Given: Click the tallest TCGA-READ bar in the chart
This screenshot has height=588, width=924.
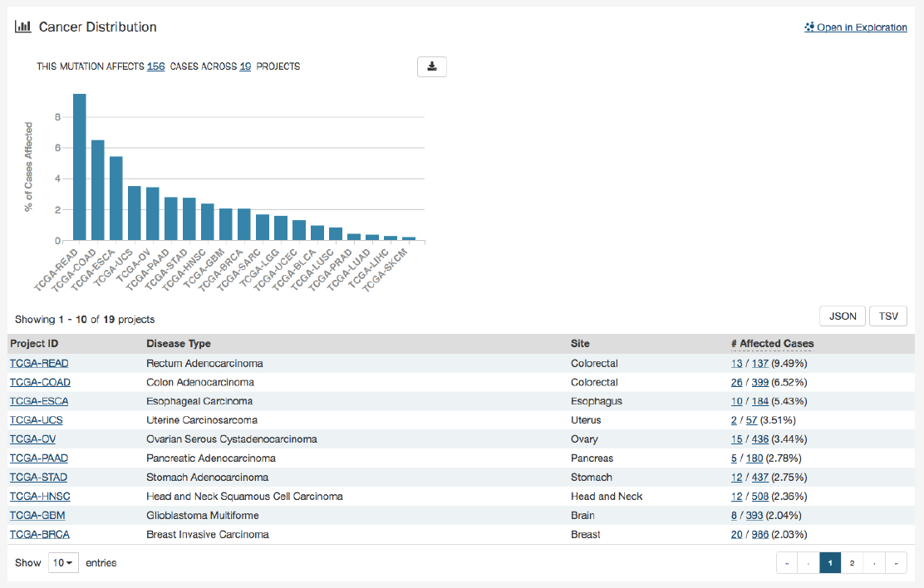Looking at the screenshot, I should point(80,167).
